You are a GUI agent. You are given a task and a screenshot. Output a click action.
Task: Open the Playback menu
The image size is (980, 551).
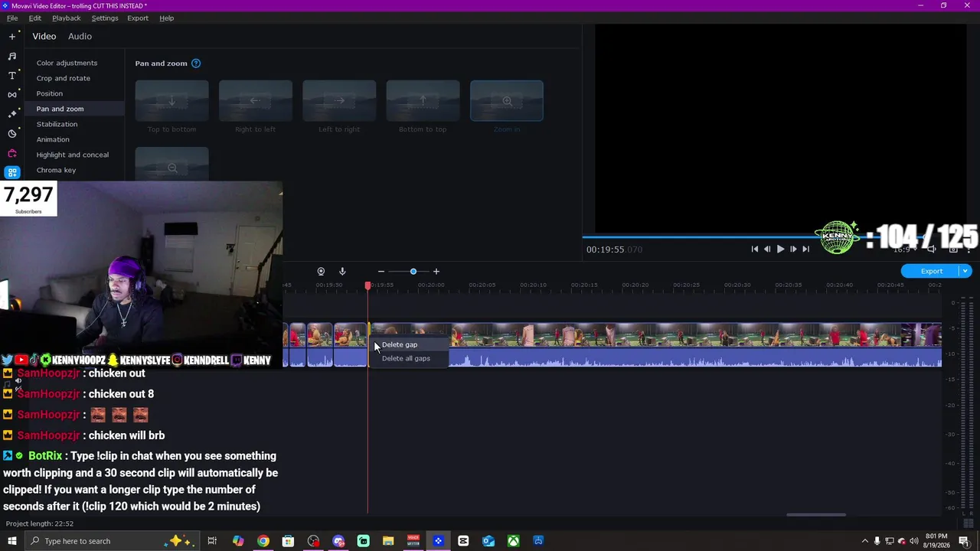[67, 18]
